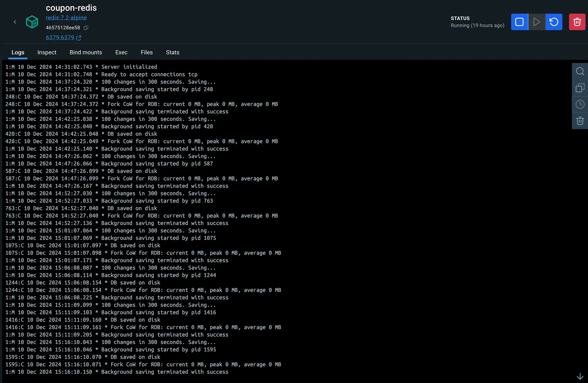
Task: Copy container ID 46575128ee58
Action: click(x=86, y=28)
